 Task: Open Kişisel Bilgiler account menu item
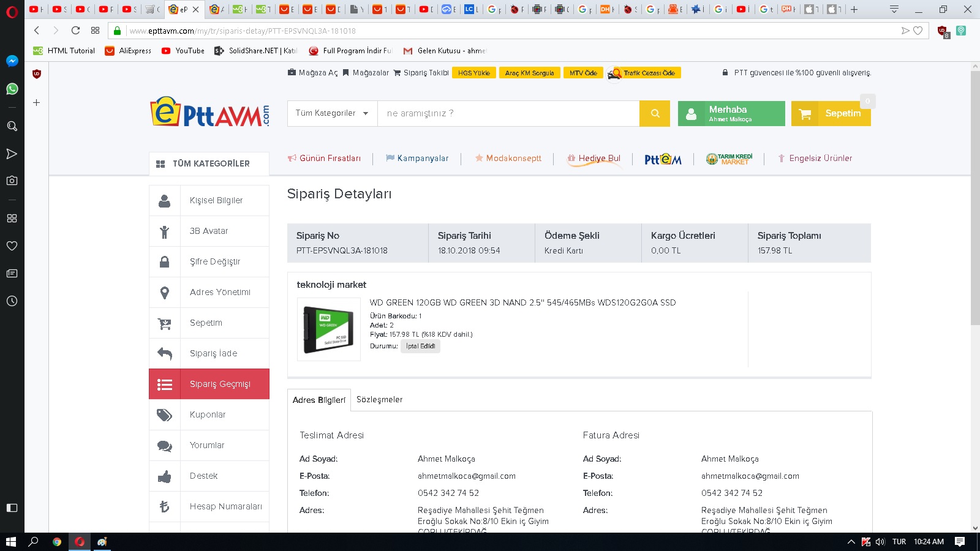pyautogui.click(x=209, y=200)
